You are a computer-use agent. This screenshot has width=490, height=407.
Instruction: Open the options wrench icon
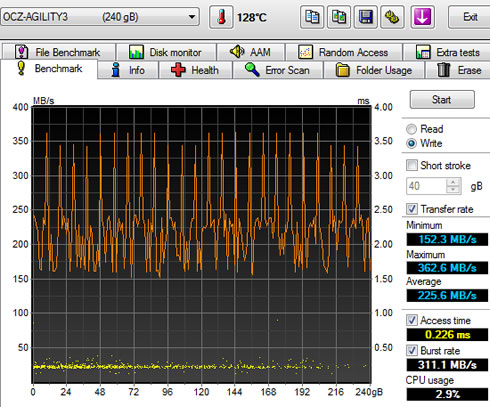(x=392, y=17)
